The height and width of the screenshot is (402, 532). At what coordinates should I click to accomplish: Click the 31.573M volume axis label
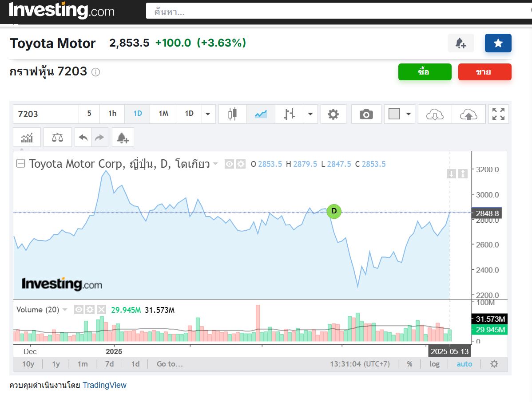coord(489,319)
